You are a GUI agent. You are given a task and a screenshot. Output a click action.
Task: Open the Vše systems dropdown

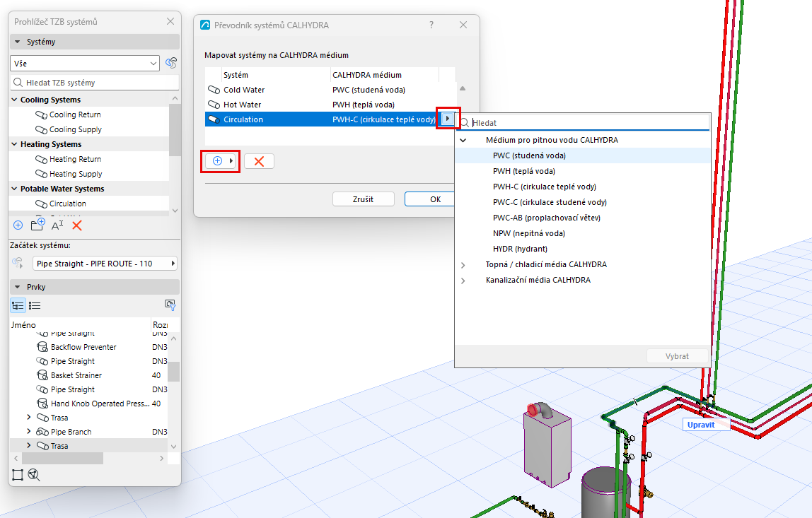click(x=85, y=63)
